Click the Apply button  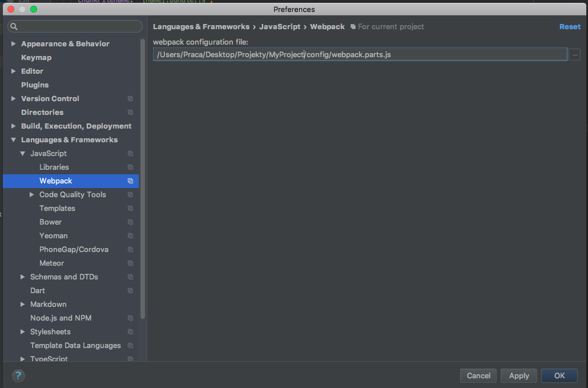tap(519, 375)
